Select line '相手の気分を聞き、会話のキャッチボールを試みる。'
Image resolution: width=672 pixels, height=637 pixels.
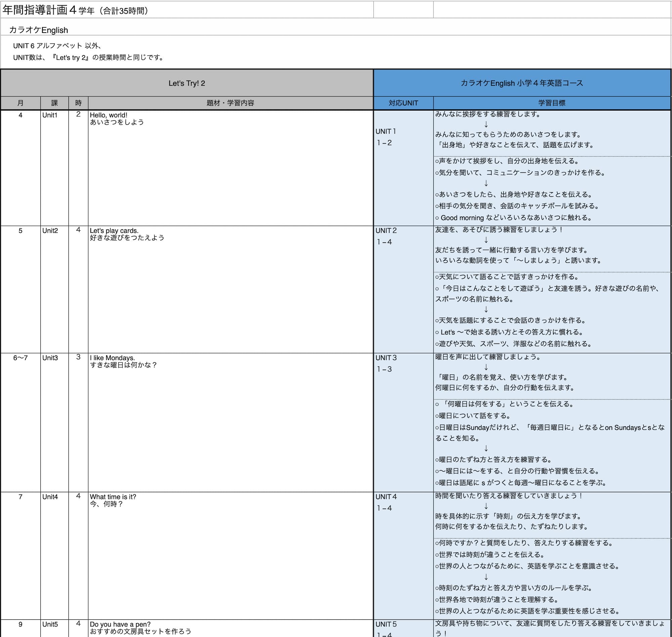[518, 206]
